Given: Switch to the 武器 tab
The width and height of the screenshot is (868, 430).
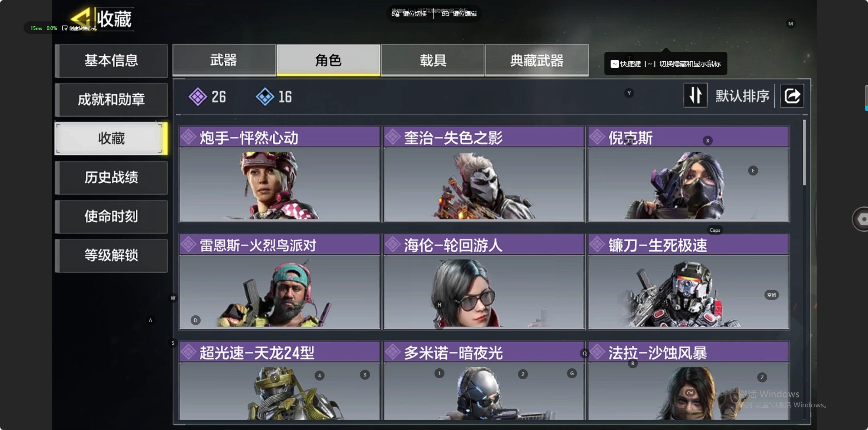Looking at the screenshot, I should click(x=224, y=60).
